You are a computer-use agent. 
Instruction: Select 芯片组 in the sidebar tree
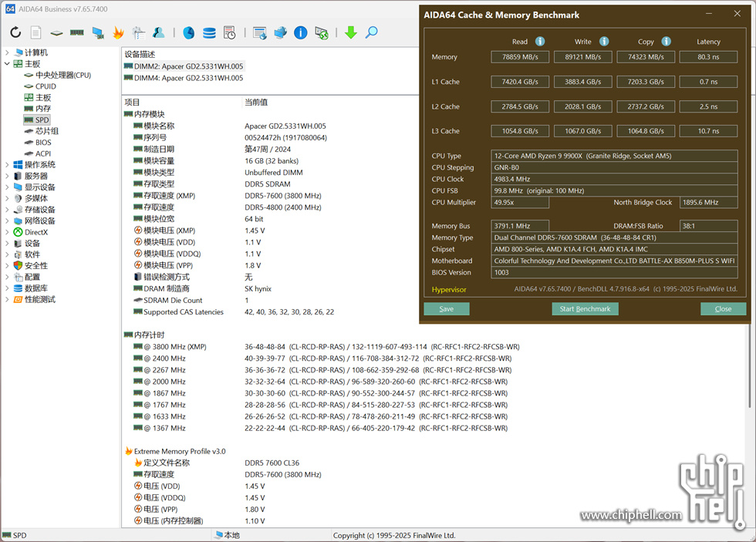coord(46,131)
